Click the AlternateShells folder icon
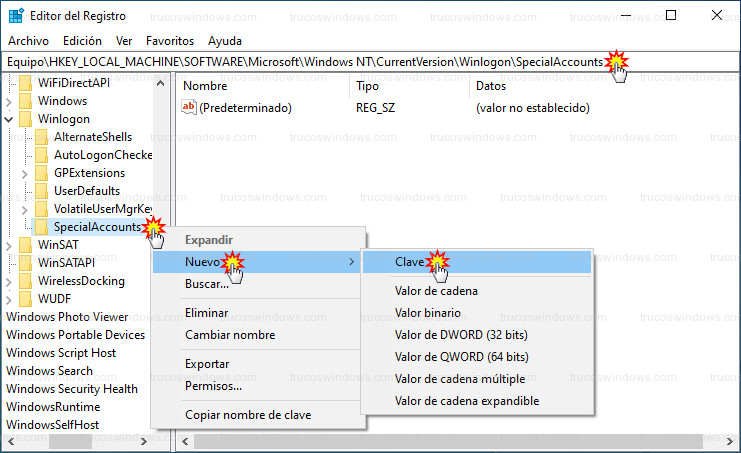This screenshot has height=453, width=741. tap(42, 137)
